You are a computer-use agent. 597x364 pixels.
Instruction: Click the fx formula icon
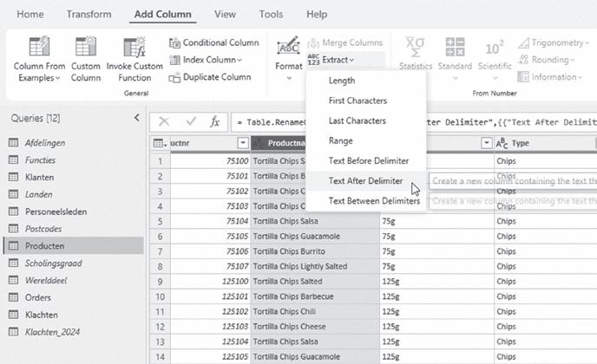tap(215, 122)
